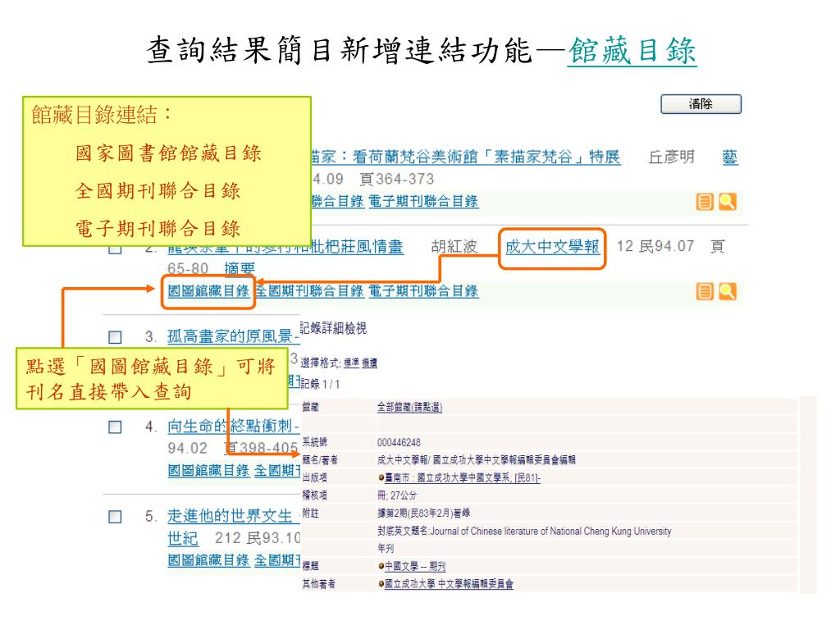Screen dimensions: 840x630
Task: Click the 清除 button
Action: [x=701, y=104]
